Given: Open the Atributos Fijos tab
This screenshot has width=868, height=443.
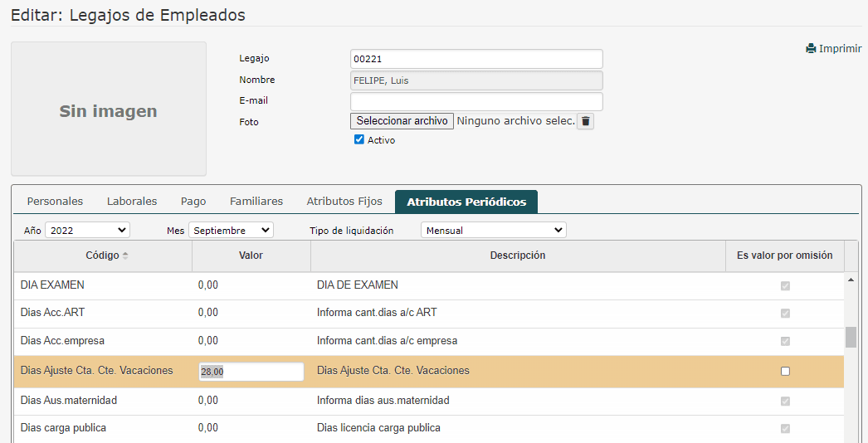Looking at the screenshot, I should coord(344,202).
